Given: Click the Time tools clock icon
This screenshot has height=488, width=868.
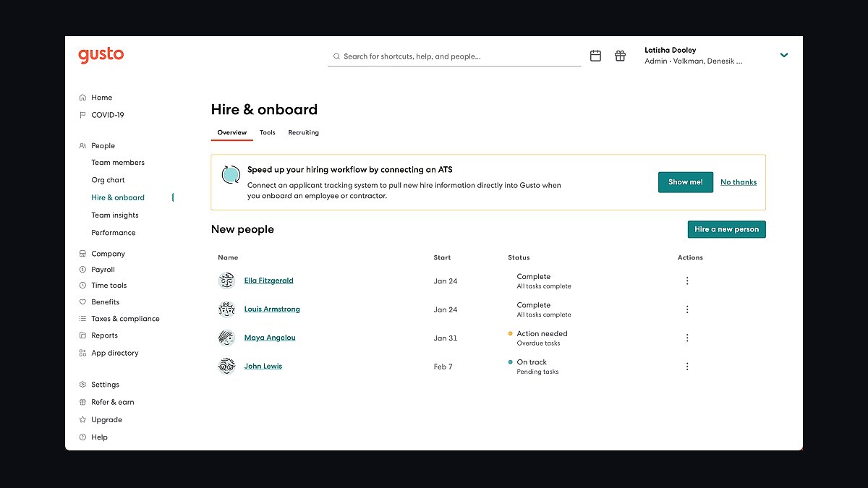Looking at the screenshot, I should 82,286.
